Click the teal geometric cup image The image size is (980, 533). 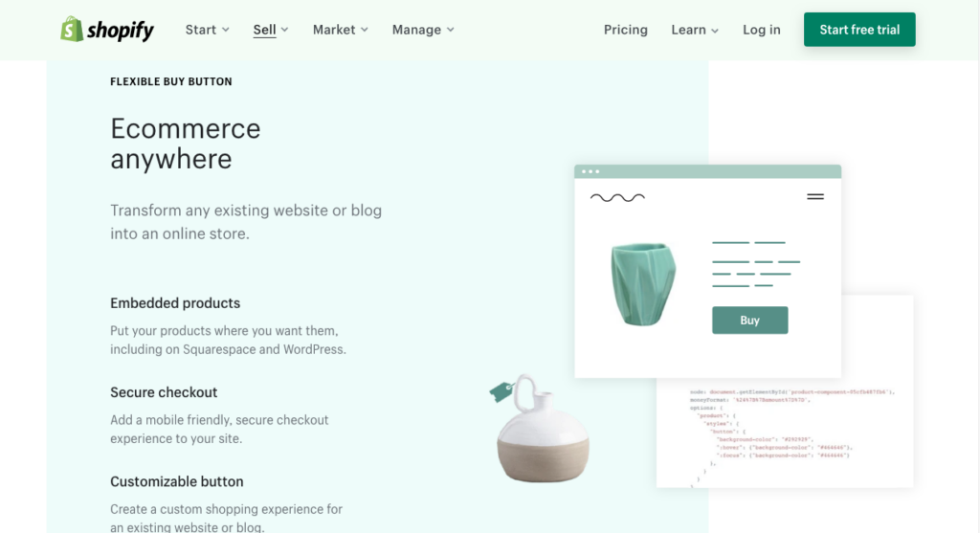tap(643, 283)
